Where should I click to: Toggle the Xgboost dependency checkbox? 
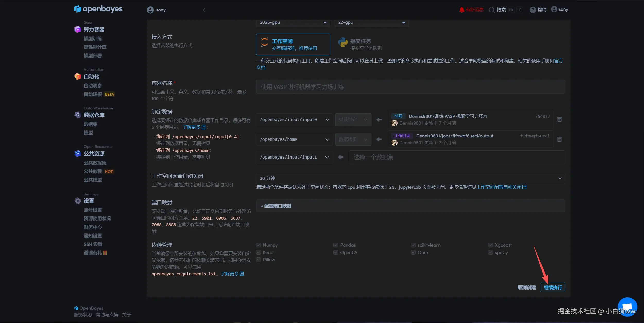point(491,245)
